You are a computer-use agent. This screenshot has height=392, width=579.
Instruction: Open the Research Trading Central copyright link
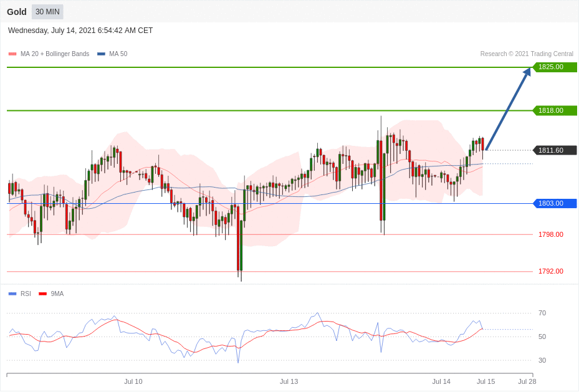(527, 54)
